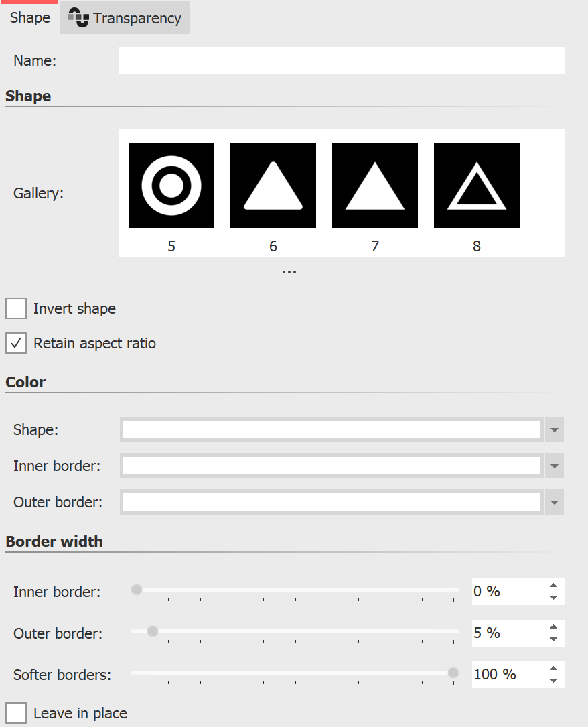Open the Shape color dropdown arrow
Viewport: 588px width, 727px height.
555,429
